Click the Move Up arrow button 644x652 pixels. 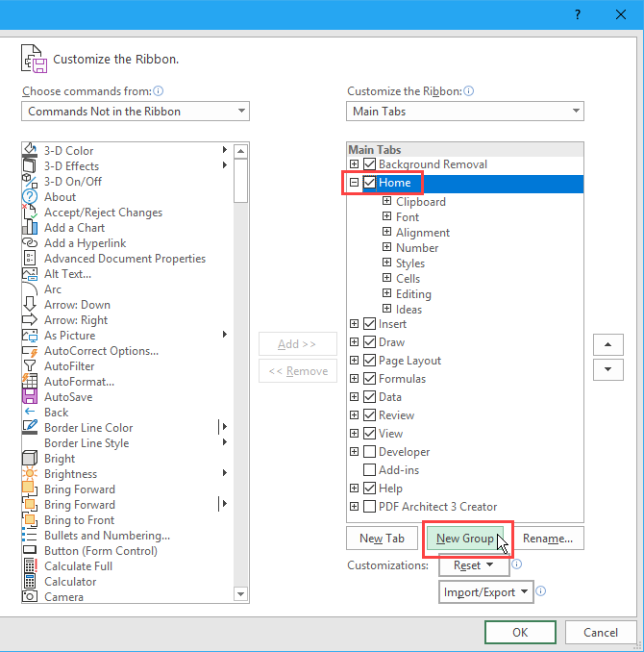[607, 345]
